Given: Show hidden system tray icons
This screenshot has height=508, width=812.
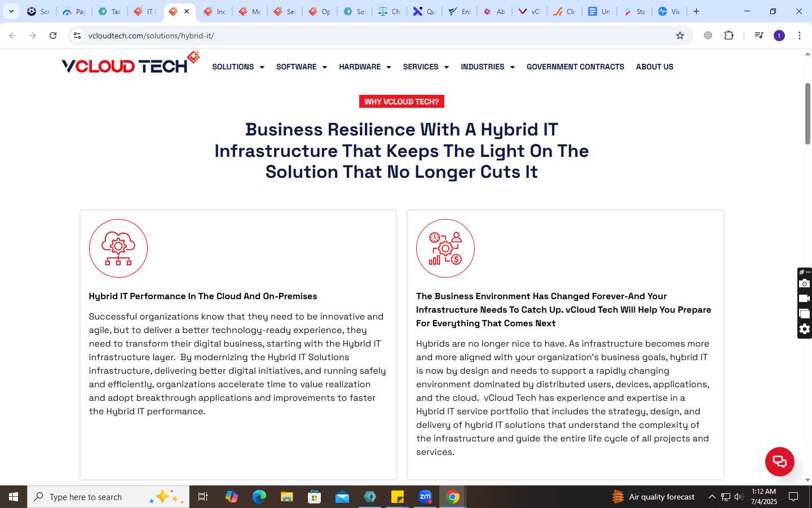Looking at the screenshot, I should click(x=712, y=497).
